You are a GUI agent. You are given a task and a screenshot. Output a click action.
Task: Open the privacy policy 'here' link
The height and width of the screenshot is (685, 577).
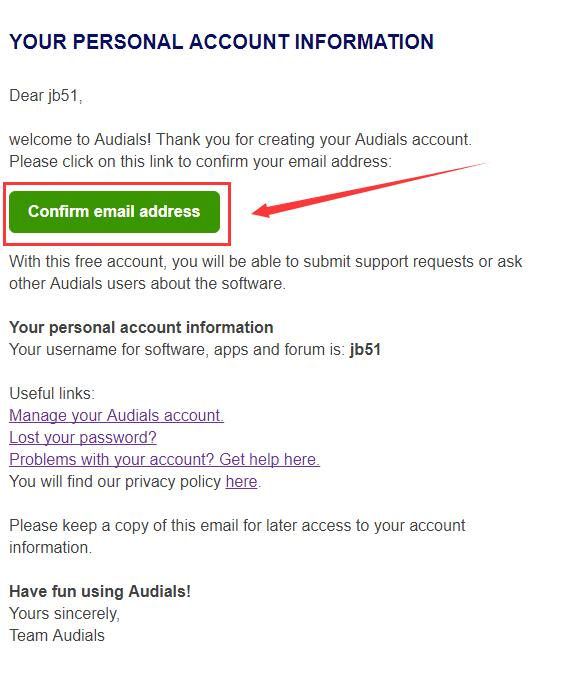(241, 481)
